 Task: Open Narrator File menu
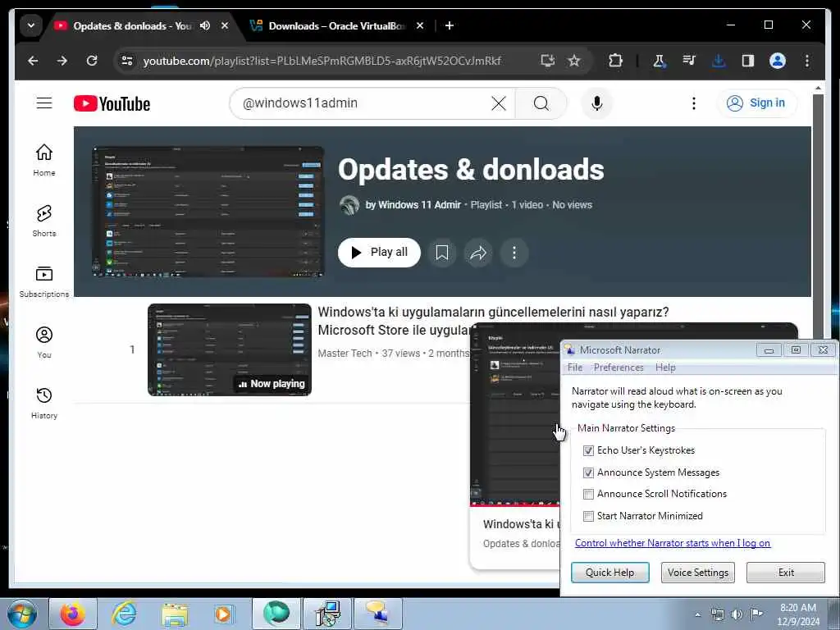click(x=575, y=367)
